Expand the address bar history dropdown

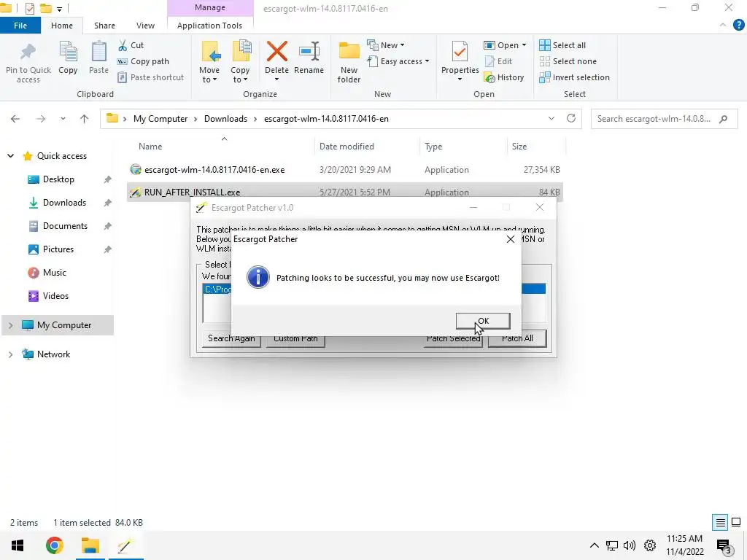coord(551,119)
